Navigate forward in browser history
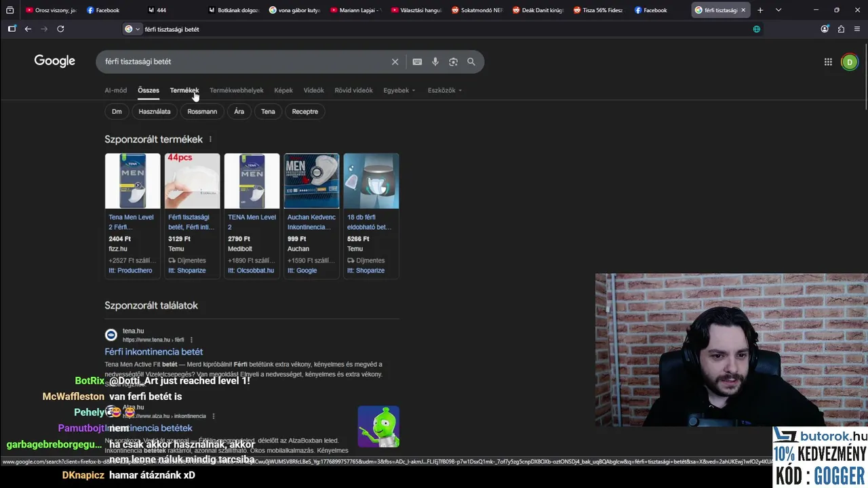The height and width of the screenshot is (488, 868). [x=44, y=29]
